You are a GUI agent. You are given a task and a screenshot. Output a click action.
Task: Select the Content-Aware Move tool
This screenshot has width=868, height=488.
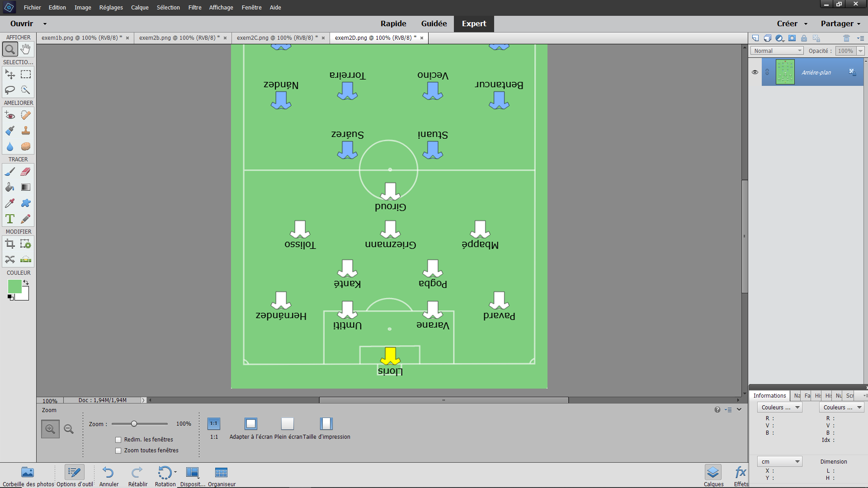[x=10, y=259]
